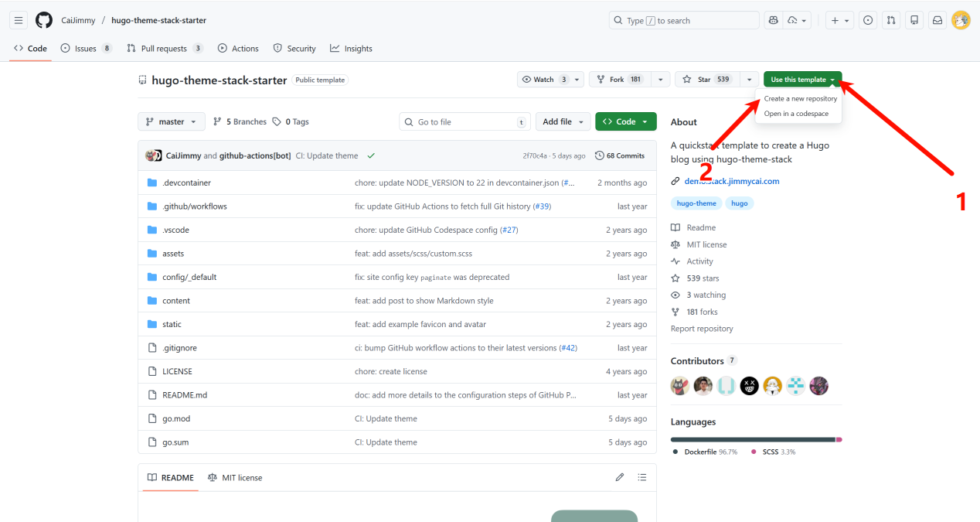Screen dimensions: 980x522
Task: Expand the create new plus dropdown
Action: (839, 20)
